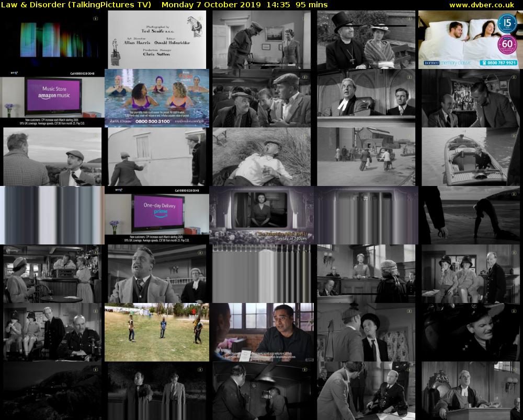Open the Music Store amazon music thumbnail
523x420 pixels.
52,98
